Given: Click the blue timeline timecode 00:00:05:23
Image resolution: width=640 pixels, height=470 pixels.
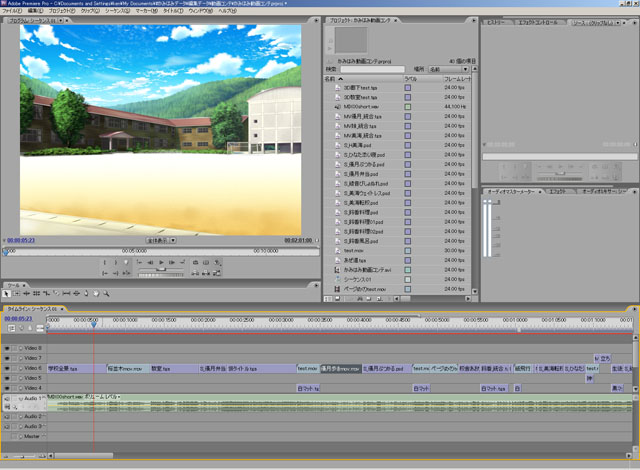Looking at the screenshot, I should (18, 319).
